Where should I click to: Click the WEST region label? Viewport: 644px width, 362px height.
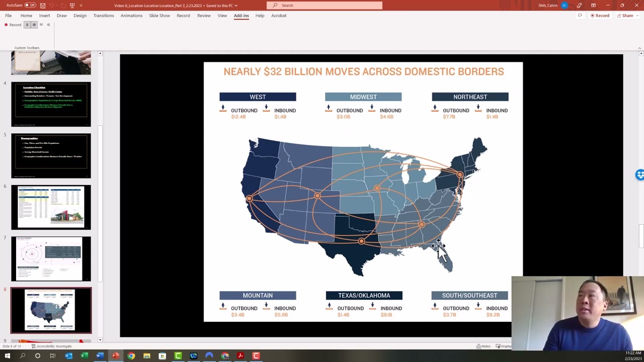tap(258, 97)
